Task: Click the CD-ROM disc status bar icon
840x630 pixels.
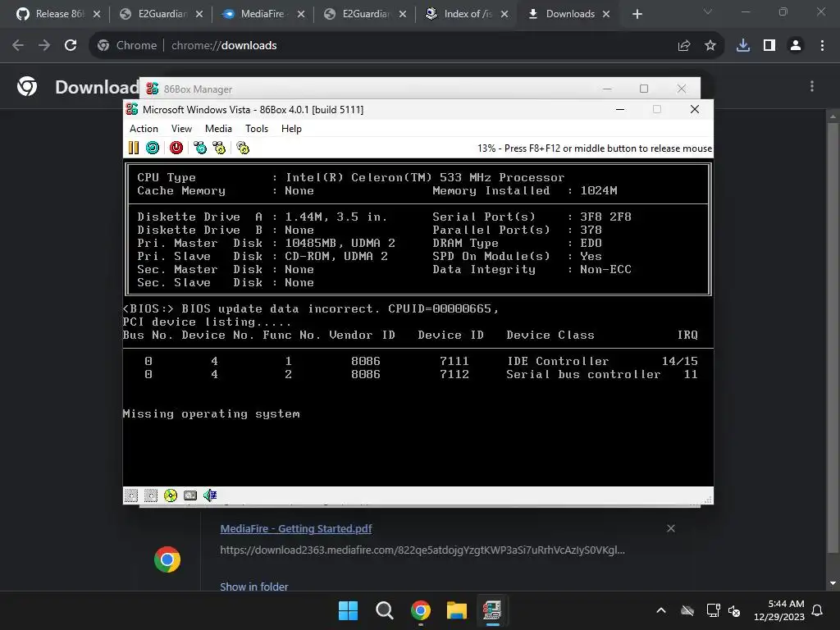Action: tap(171, 495)
